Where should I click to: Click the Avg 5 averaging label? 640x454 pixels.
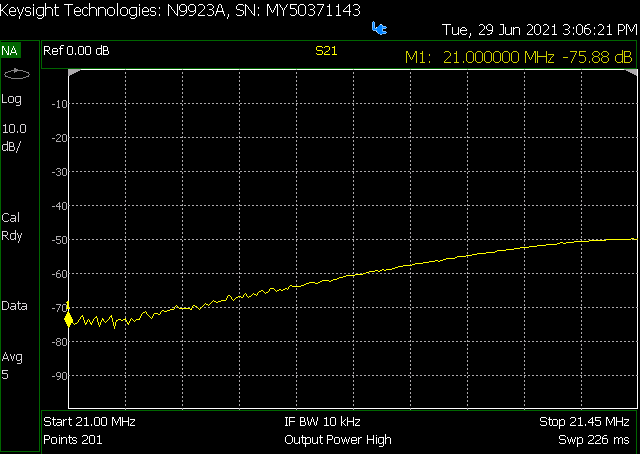[x=12, y=365]
